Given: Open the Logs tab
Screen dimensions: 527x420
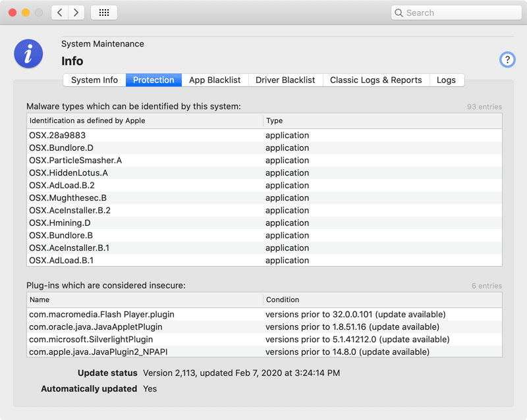Looking at the screenshot, I should coord(447,80).
